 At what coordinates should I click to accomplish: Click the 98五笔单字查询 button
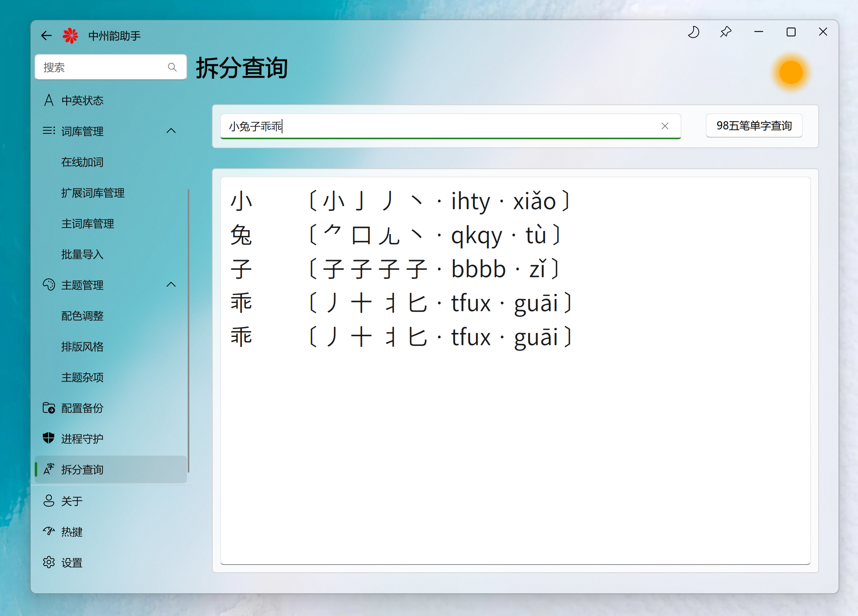(x=754, y=126)
